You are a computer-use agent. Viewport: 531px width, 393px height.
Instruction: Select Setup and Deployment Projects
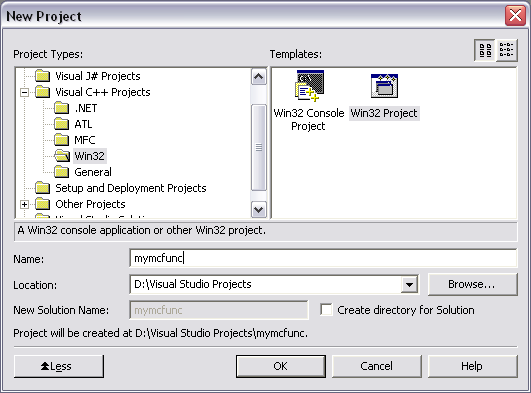[131, 188]
